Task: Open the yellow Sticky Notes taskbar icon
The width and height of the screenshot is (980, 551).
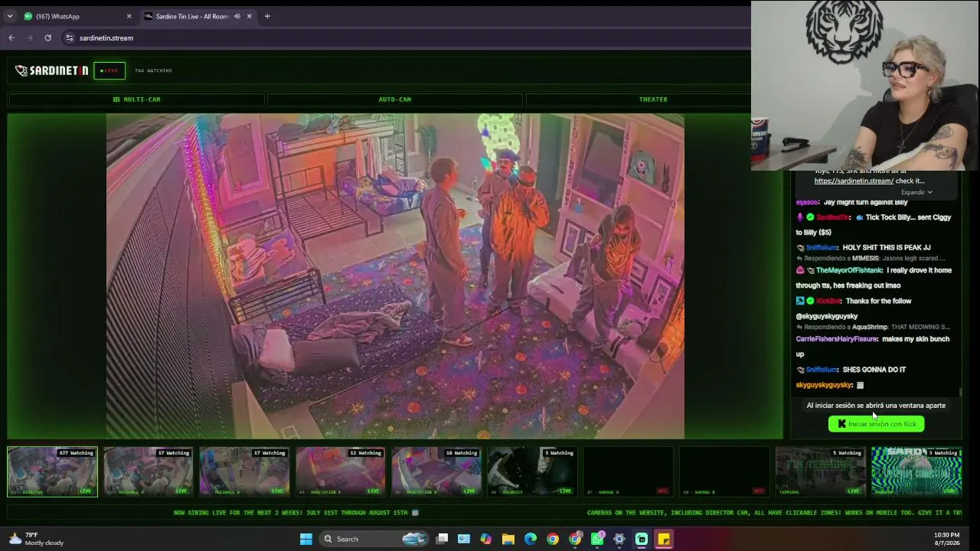Action: pos(664,539)
